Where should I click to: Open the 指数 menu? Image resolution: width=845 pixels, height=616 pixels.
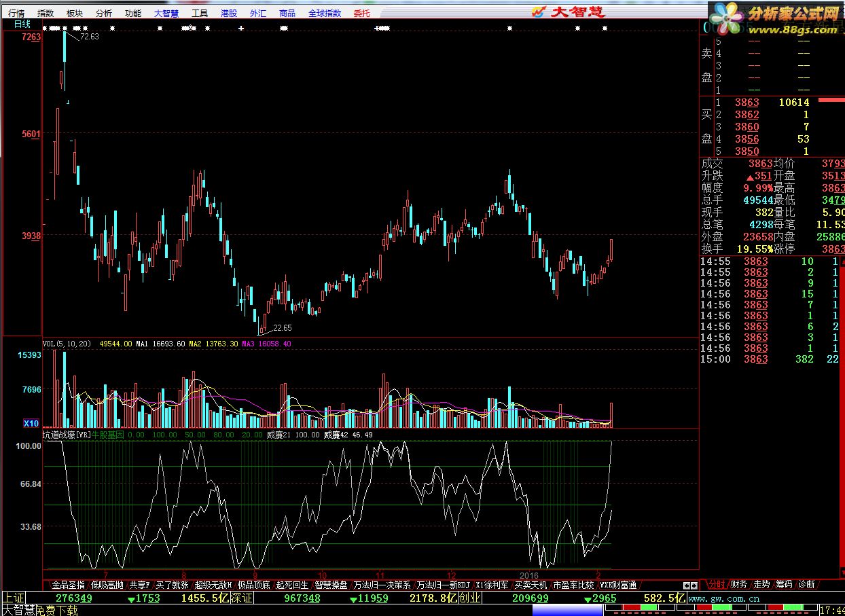[46, 13]
